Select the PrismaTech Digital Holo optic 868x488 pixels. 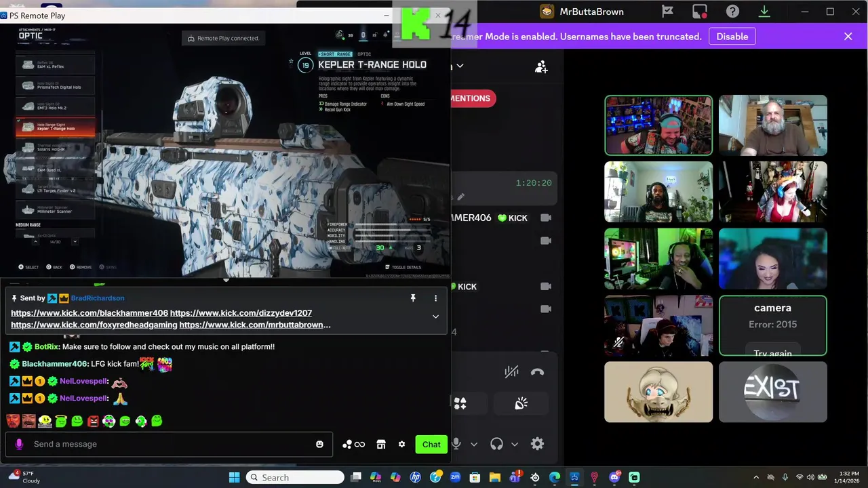(x=56, y=85)
